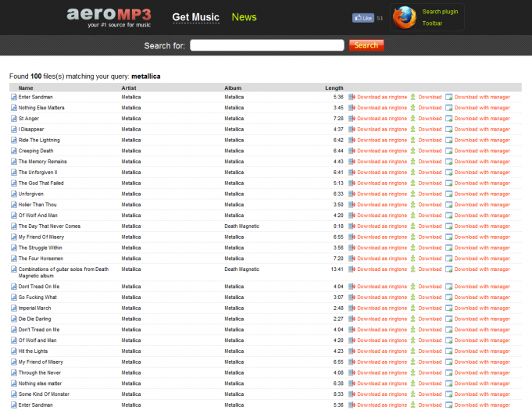This screenshot has height=410, width=532.
Task: Click the manager icon in The Struggle Within row
Action: pyautogui.click(x=448, y=248)
